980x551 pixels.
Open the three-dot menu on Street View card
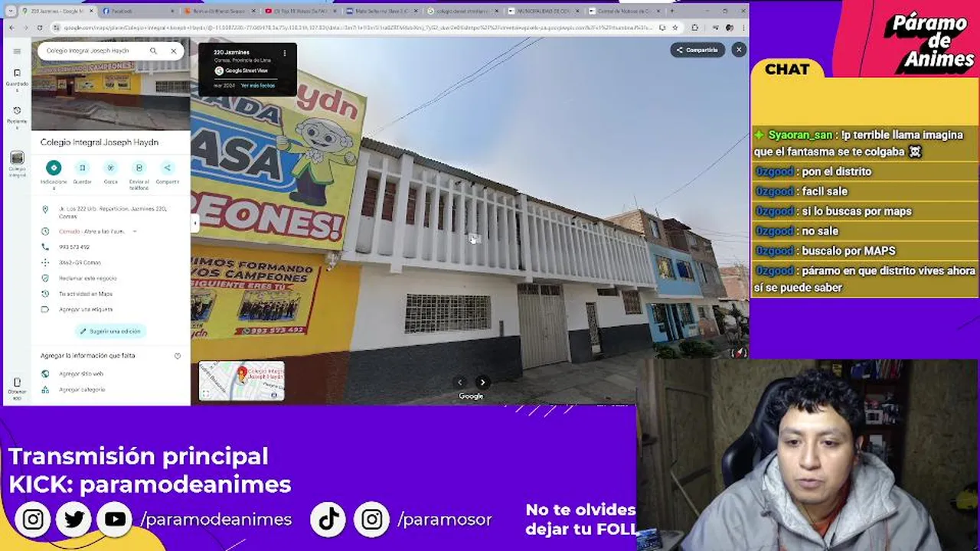[x=285, y=54]
